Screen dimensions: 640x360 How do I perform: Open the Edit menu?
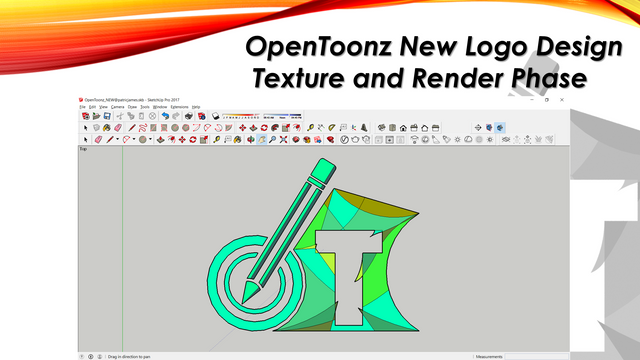[92, 107]
